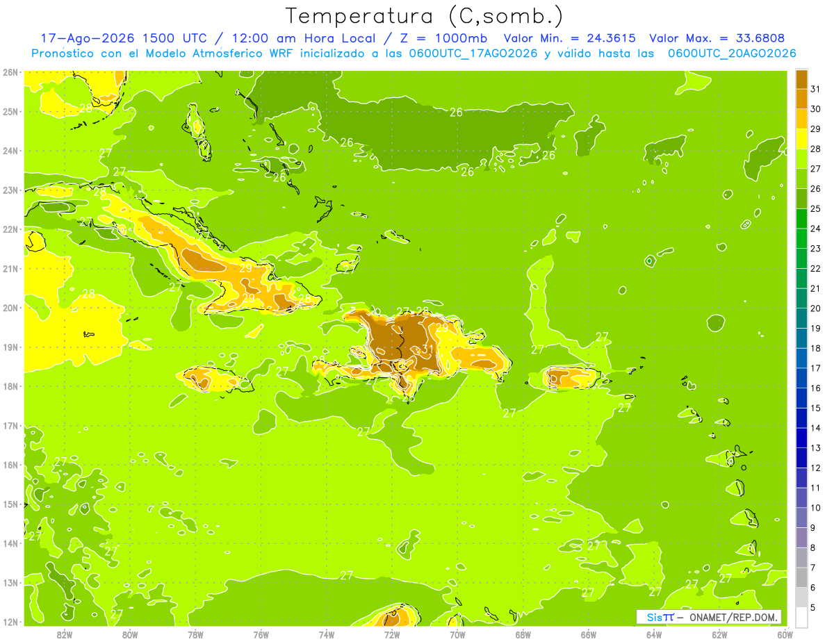
Task: Click the "Valor Min. = 24.3615" value
Action: pos(569,38)
